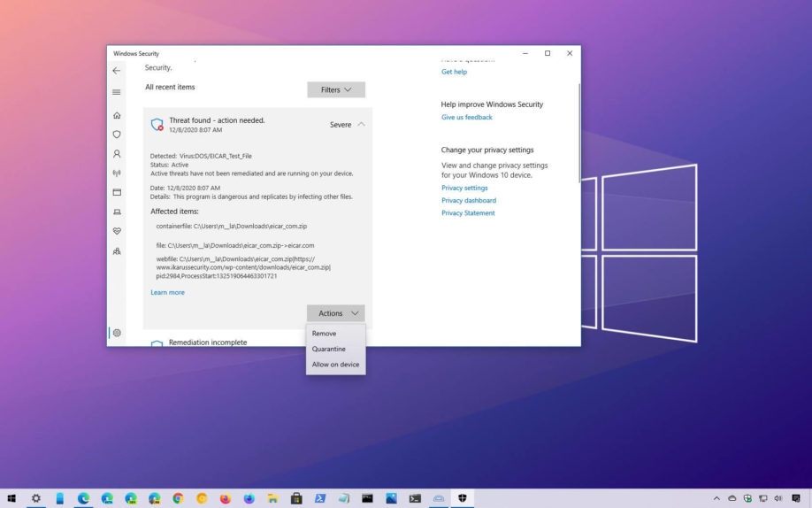Click 'file:' eicar.com path line
This screenshot has width=812, height=508.
point(235,245)
